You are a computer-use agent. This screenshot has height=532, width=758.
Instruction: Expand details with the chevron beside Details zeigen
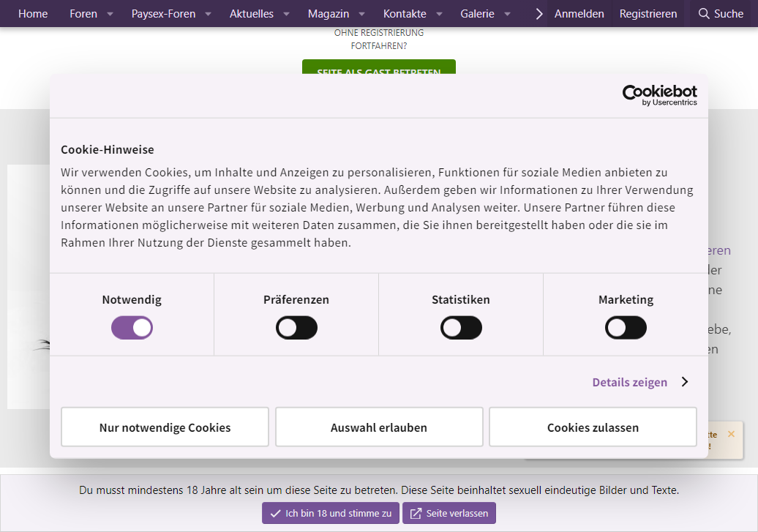[685, 382]
